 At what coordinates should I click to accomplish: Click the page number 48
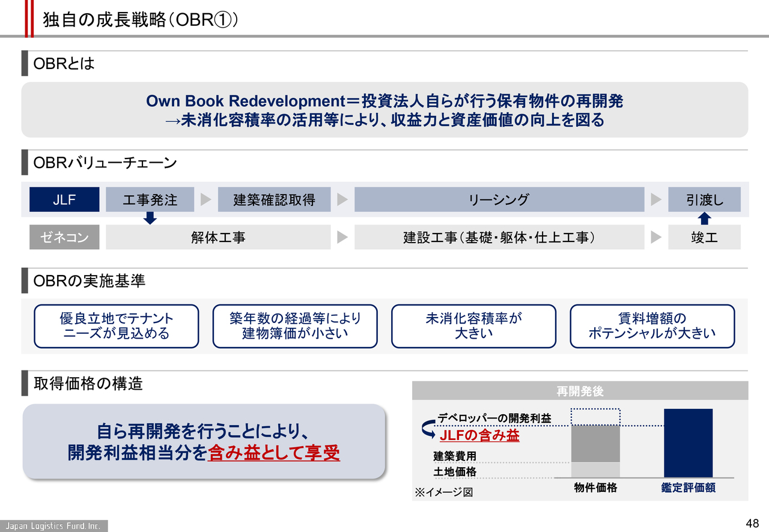(753, 521)
